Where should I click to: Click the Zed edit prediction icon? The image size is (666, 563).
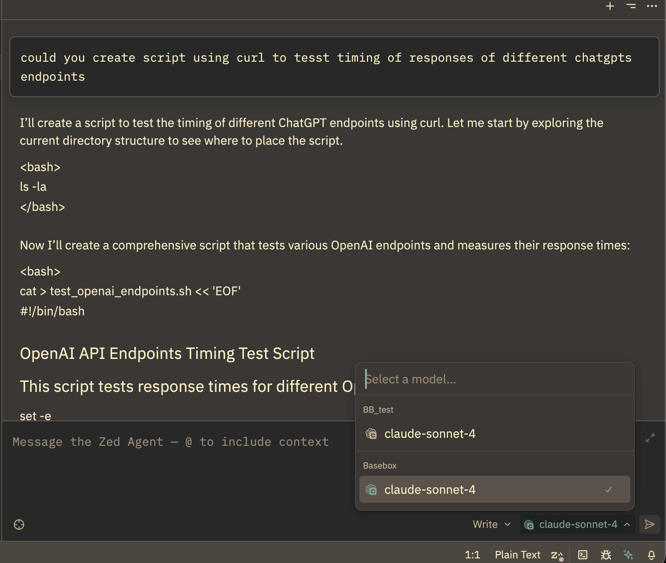[x=557, y=555]
